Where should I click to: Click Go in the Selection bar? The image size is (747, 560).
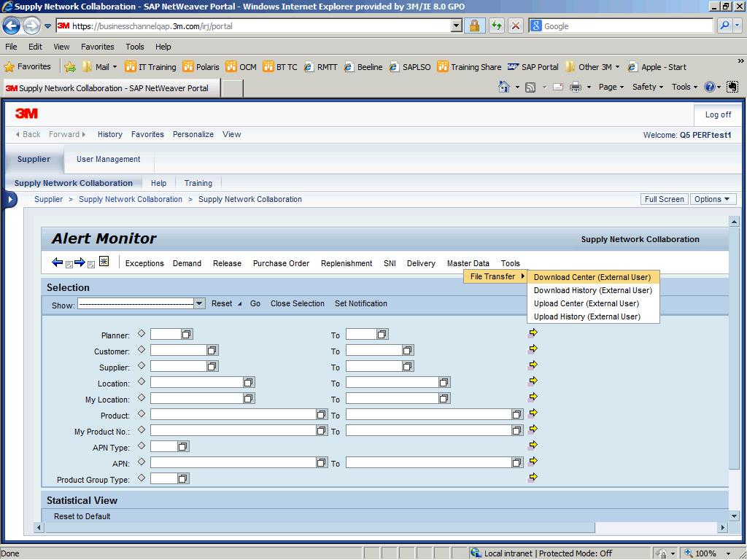[255, 303]
